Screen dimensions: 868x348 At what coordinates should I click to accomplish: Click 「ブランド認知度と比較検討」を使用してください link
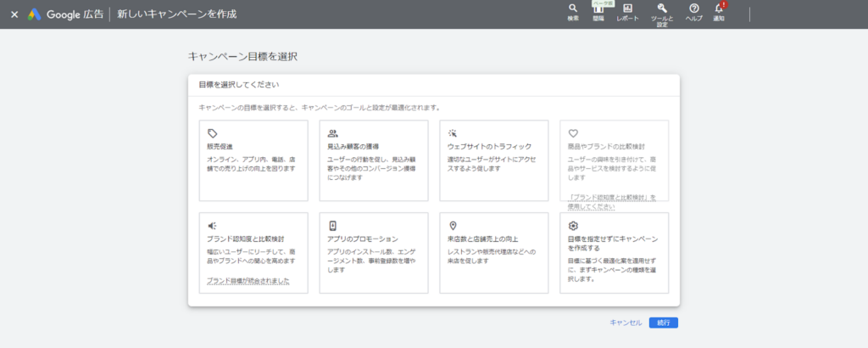612,202
